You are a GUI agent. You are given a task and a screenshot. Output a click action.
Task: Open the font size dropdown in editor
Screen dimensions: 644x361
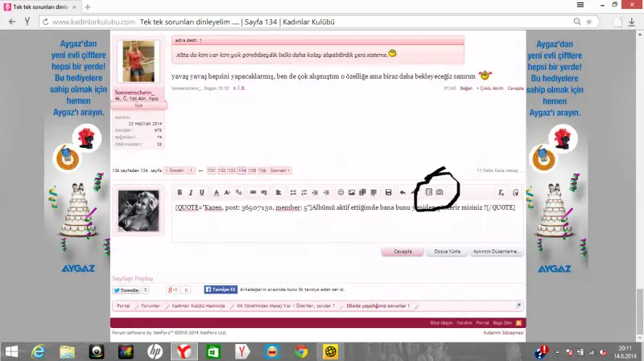(228, 193)
